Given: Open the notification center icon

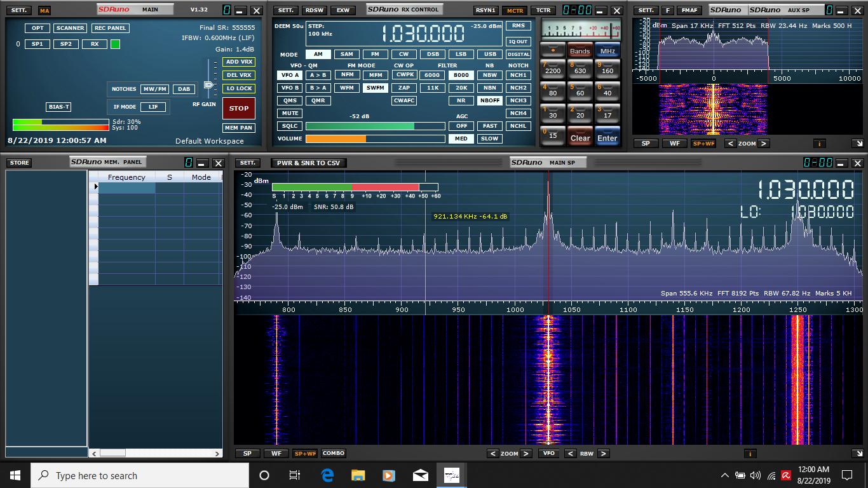Looking at the screenshot, I should [x=846, y=475].
